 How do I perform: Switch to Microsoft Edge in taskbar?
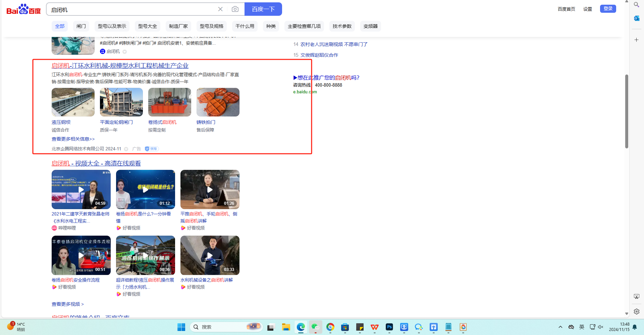pyautogui.click(x=301, y=327)
